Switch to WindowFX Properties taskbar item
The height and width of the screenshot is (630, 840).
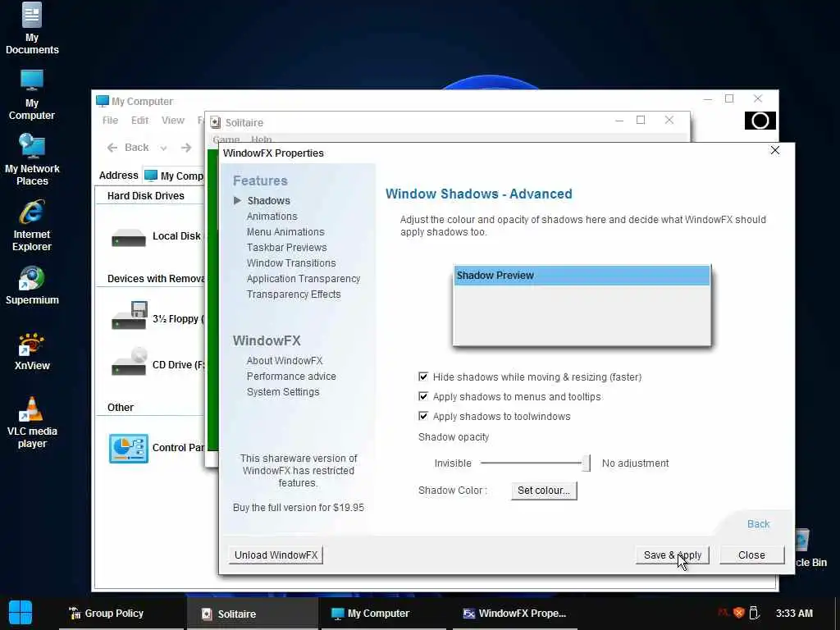514,614
